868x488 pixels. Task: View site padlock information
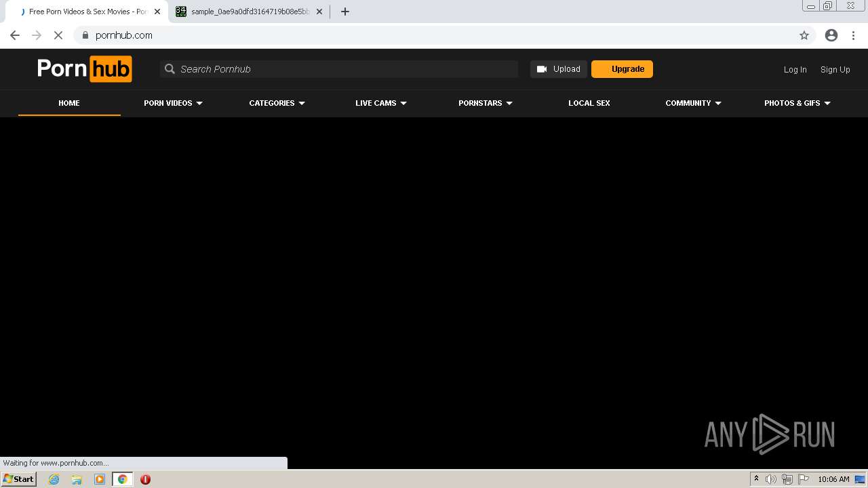(x=85, y=35)
